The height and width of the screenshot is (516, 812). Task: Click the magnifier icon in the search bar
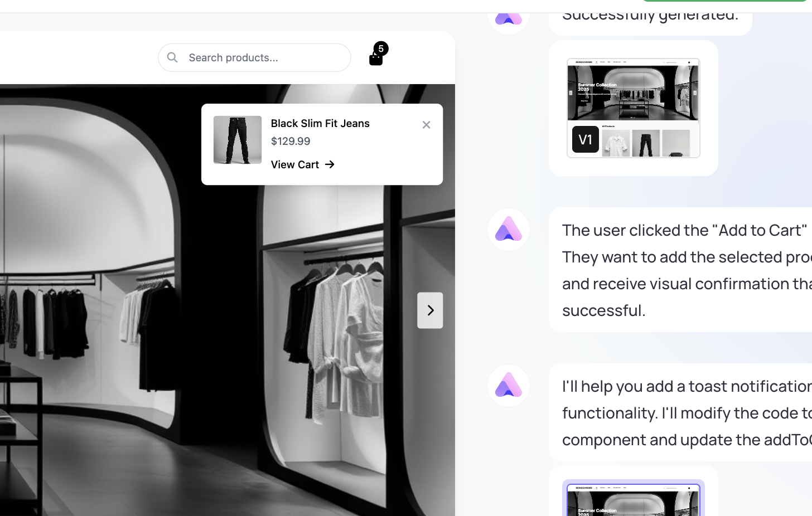click(x=172, y=57)
